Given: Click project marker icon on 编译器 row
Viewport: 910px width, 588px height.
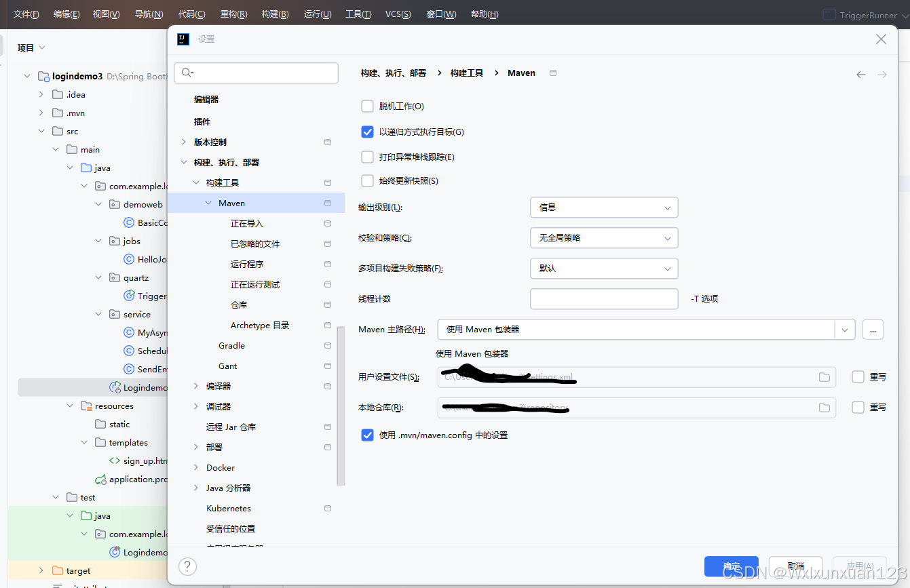Looking at the screenshot, I should tap(328, 387).
